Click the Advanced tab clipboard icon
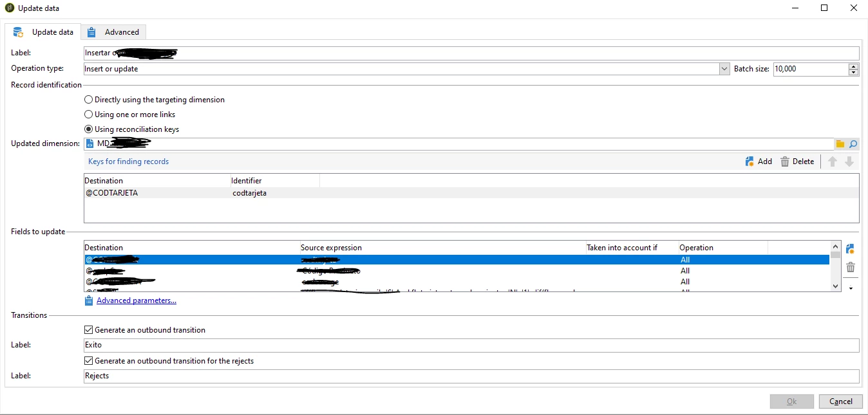This screenshot has height=415, width=868. tap(92, 32)
